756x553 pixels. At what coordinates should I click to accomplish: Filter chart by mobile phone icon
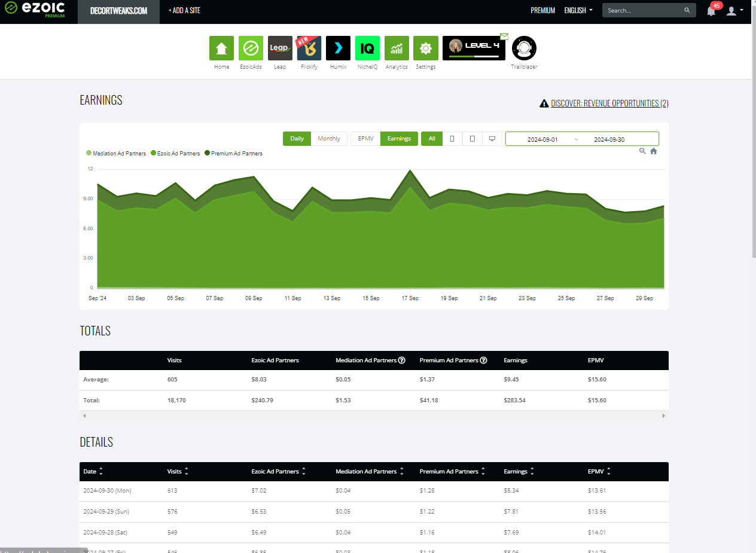tap(452, 139)
